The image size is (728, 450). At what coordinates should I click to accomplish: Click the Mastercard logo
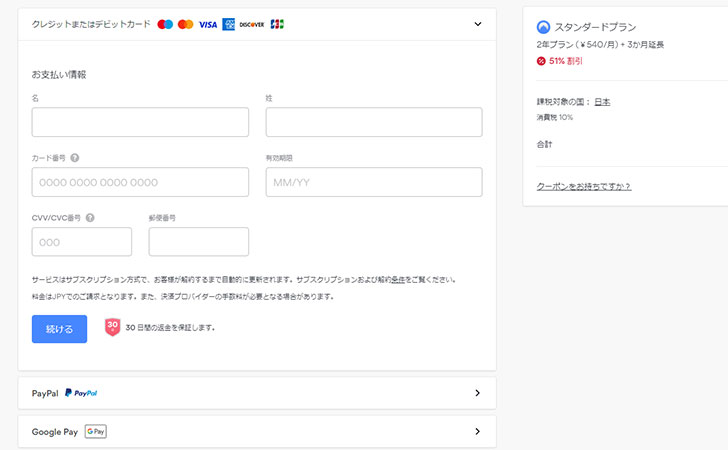[x=185, y=24]
